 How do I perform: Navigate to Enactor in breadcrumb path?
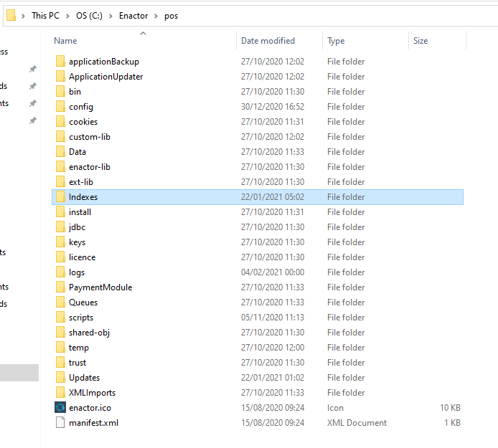point(133,16)
